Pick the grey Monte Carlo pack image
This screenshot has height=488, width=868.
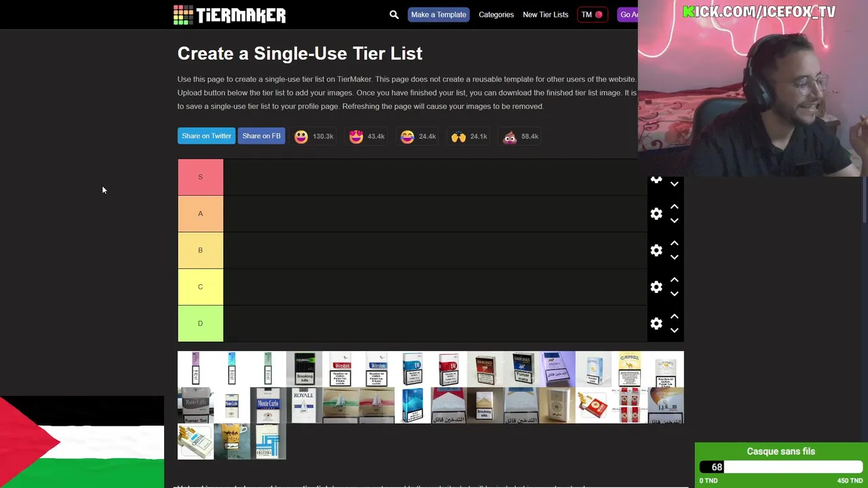pyautogui.click(x=195, y=405)
